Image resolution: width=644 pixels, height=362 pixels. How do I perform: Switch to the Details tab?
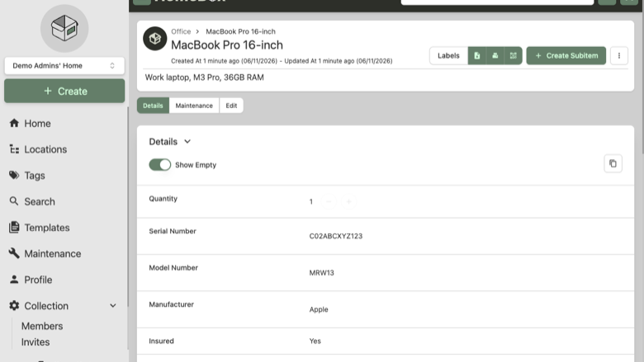pos(153,106)
